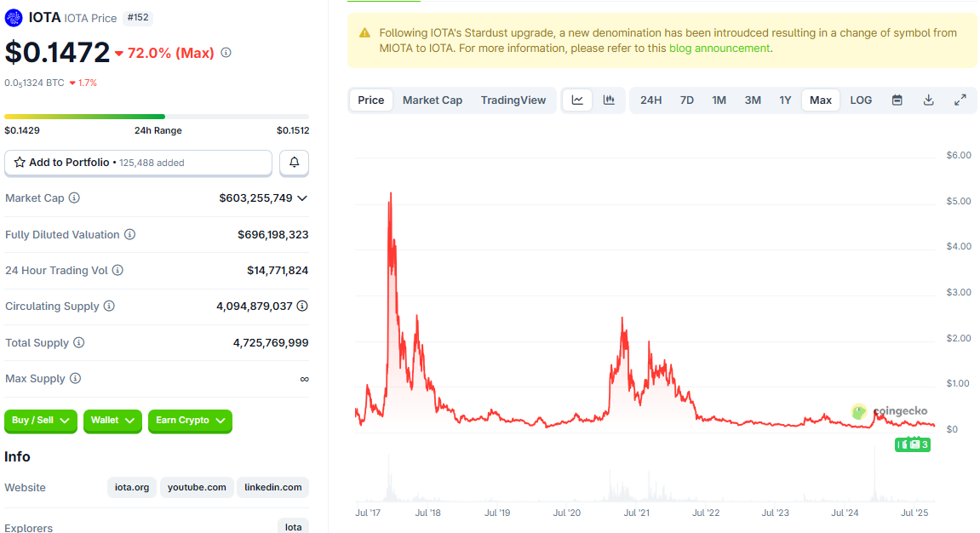This screenshot has height=533, width=980.
Task: Open the blog announcement link
Action: point(719,49)
